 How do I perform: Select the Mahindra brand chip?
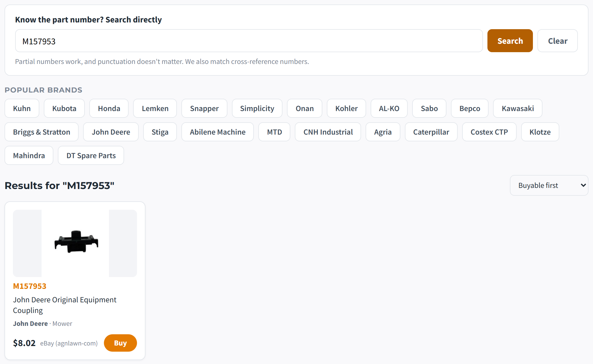[x=29, y=156]
